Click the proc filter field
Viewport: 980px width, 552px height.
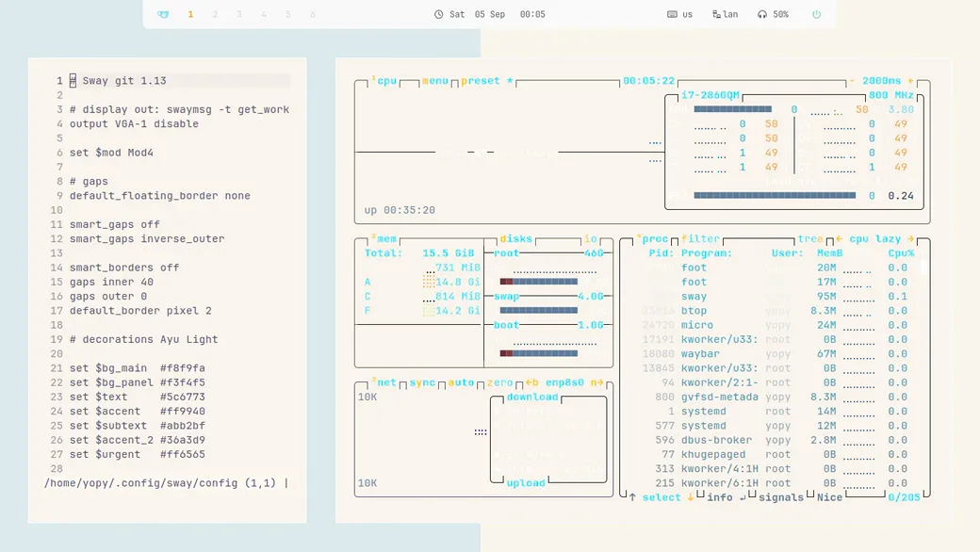(x=701, y=238)
